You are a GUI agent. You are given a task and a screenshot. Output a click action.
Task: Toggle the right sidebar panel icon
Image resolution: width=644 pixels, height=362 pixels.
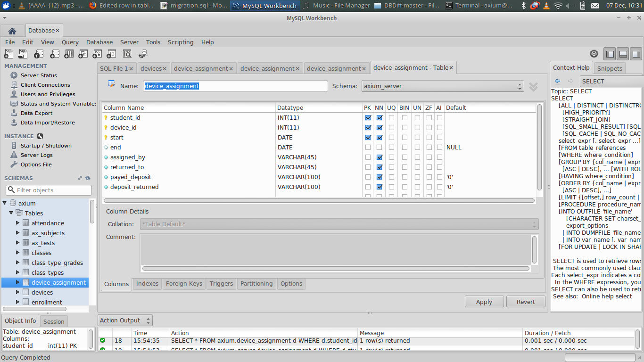636,54
